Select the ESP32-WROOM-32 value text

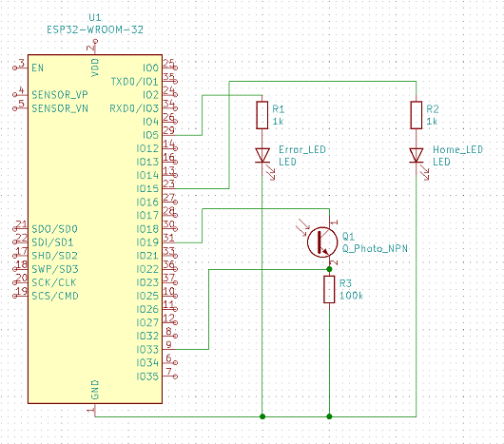[95, 29]
